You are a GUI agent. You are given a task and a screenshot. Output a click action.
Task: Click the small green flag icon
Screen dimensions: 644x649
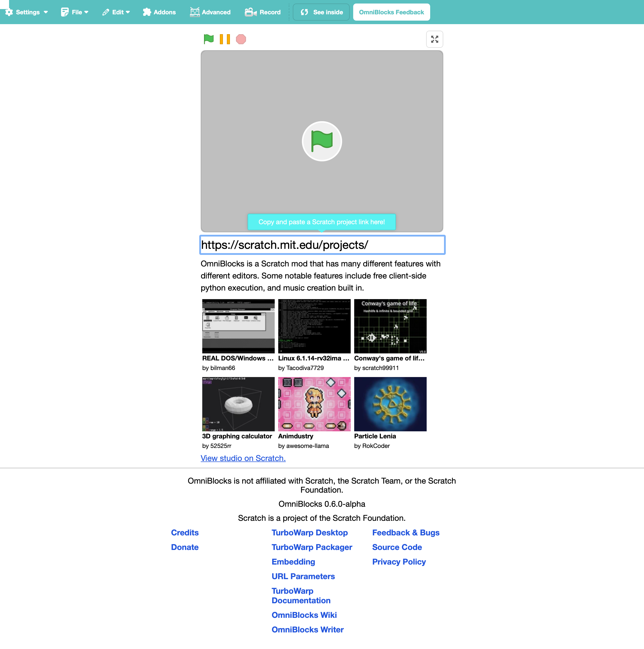[208, 39]
